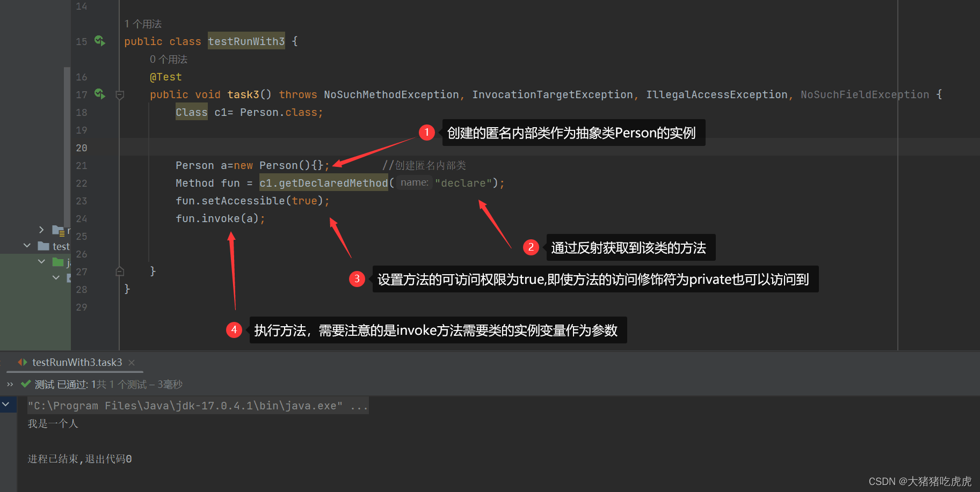Click the console output '我是一个人'

click(53, 423)
